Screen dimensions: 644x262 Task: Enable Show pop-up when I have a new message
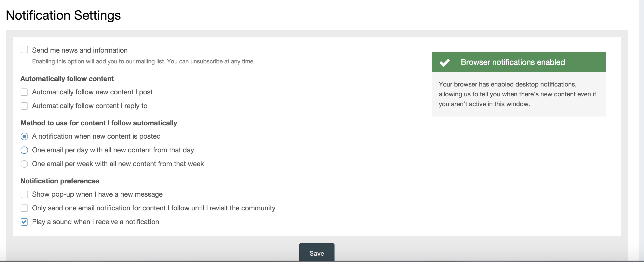pyautogui.click(x=24, y=194)
